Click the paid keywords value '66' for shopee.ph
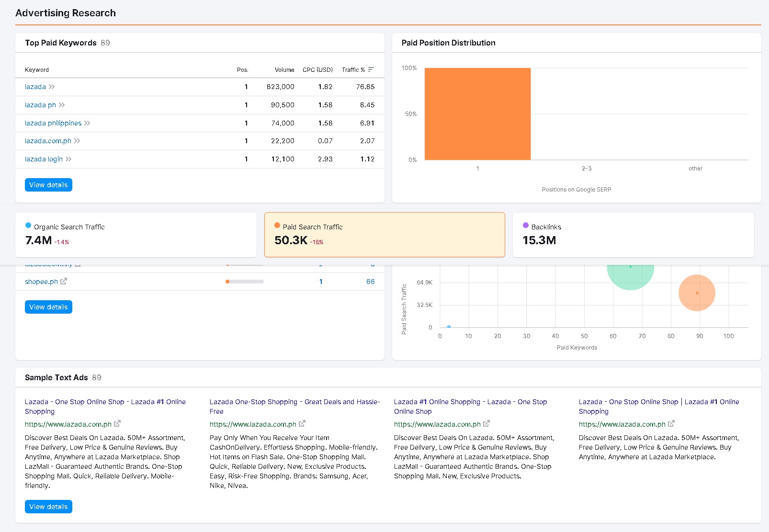 click(371, 282)
